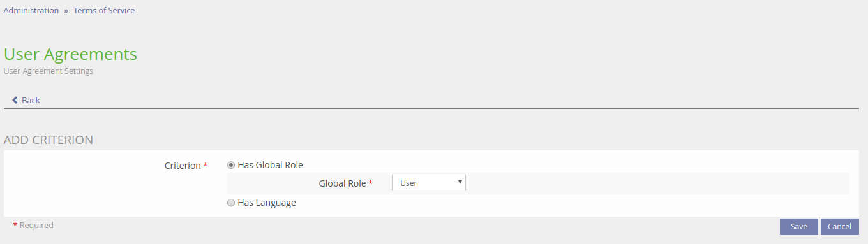Click the ADD CRITERION section heading
This screenshot has height=244, width=868.
(x=49, y=140)
